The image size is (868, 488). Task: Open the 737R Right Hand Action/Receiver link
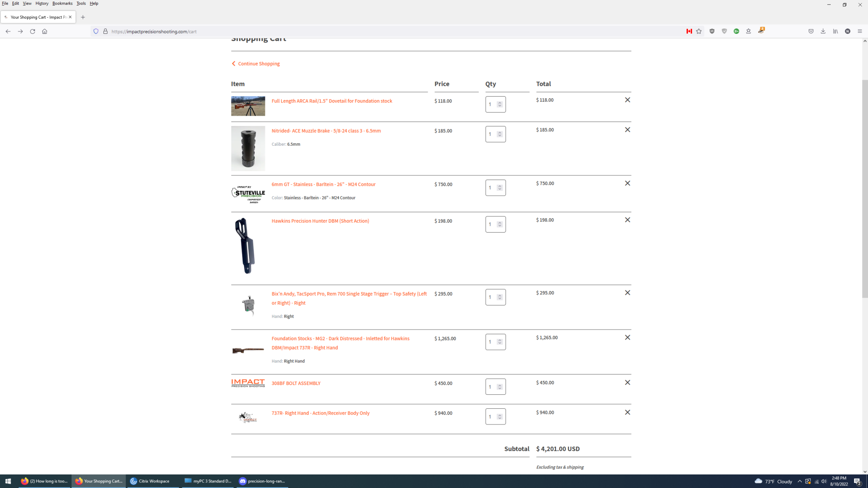tap(320, 413)
